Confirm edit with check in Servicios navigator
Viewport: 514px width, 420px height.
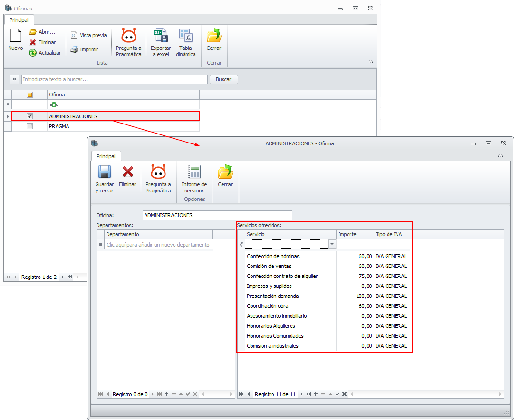click(x=337, y=394)
